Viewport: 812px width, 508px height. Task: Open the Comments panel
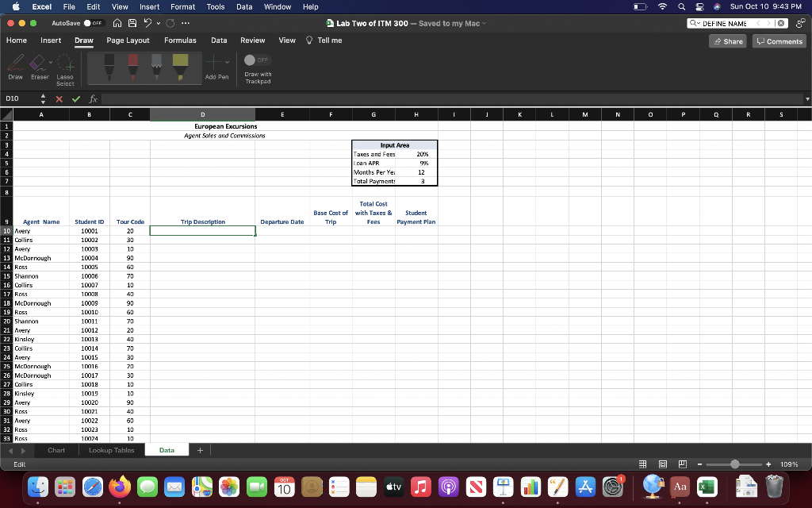779,40
